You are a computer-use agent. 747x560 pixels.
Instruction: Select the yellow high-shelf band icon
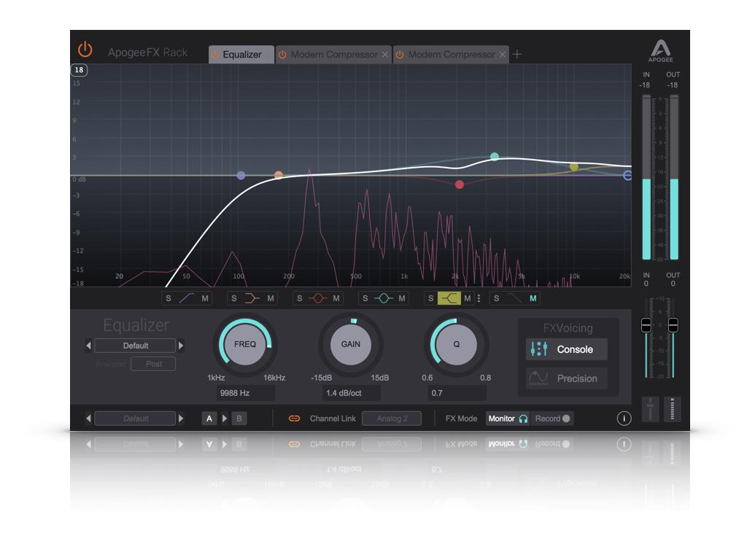(449, 298)
